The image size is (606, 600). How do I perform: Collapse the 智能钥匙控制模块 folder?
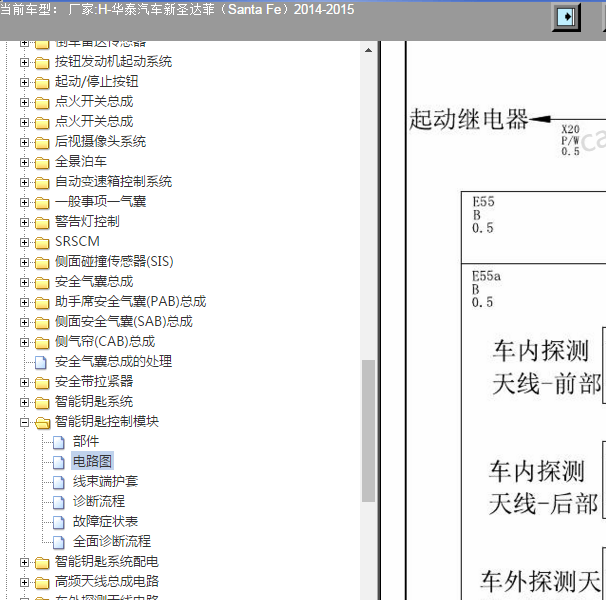[24, 423]
